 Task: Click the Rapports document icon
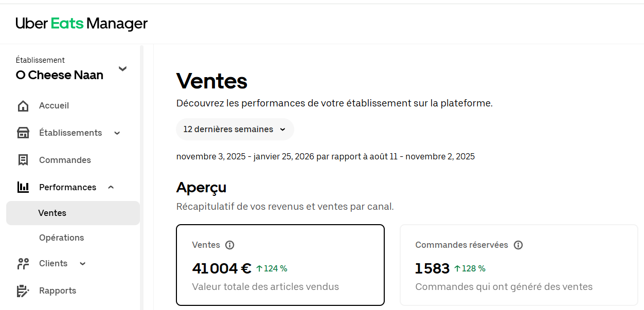pyautogui.click(x=23, y=291)
